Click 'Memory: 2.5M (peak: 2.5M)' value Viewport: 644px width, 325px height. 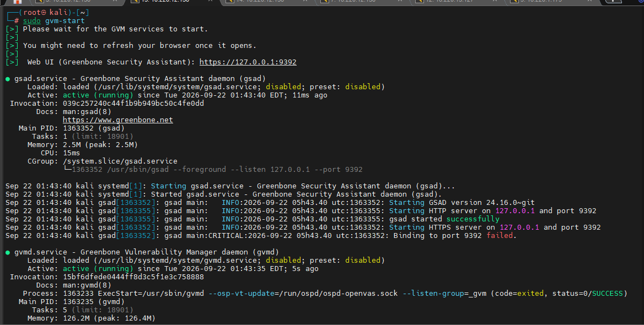(100, 144)
